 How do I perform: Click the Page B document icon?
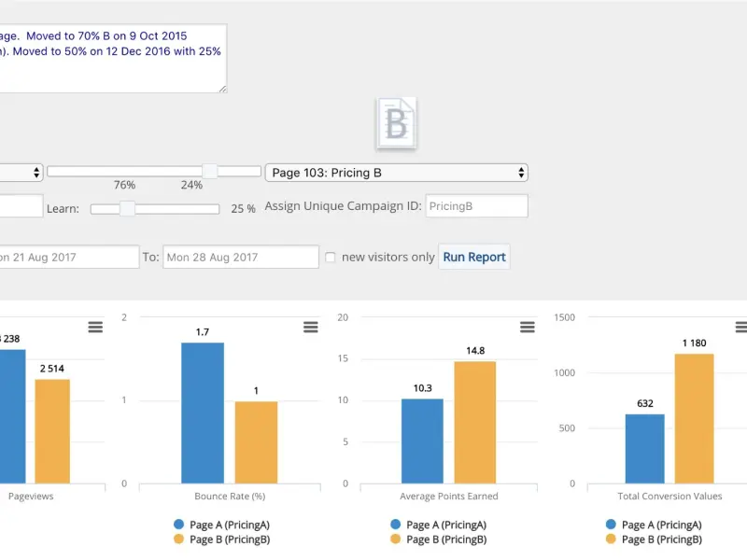[396, 123]
